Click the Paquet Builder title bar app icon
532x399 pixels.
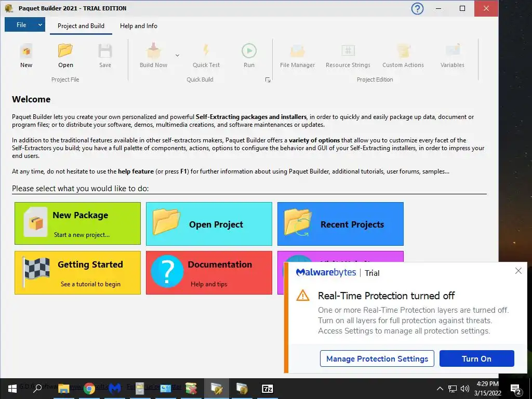(9, 8)
